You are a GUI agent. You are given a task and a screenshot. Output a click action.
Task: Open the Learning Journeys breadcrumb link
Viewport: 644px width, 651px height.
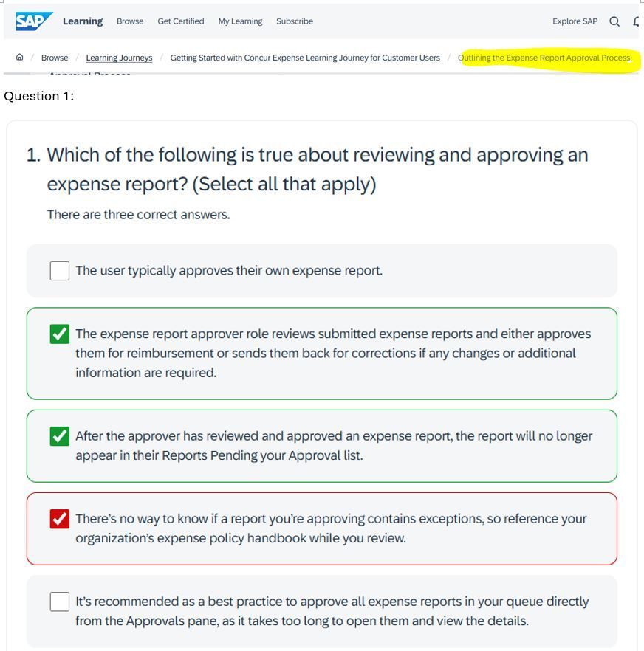click(119, 58)
